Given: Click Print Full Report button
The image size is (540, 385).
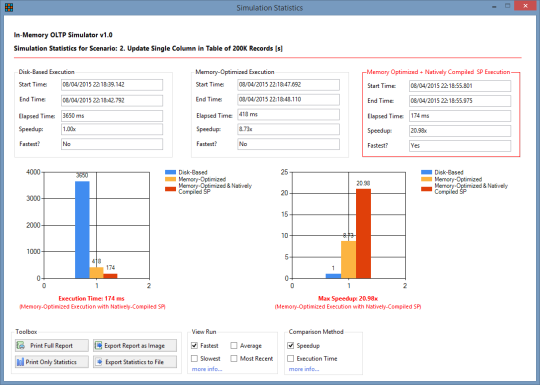Looking at the screenshot, I should [x=52, y=345].
